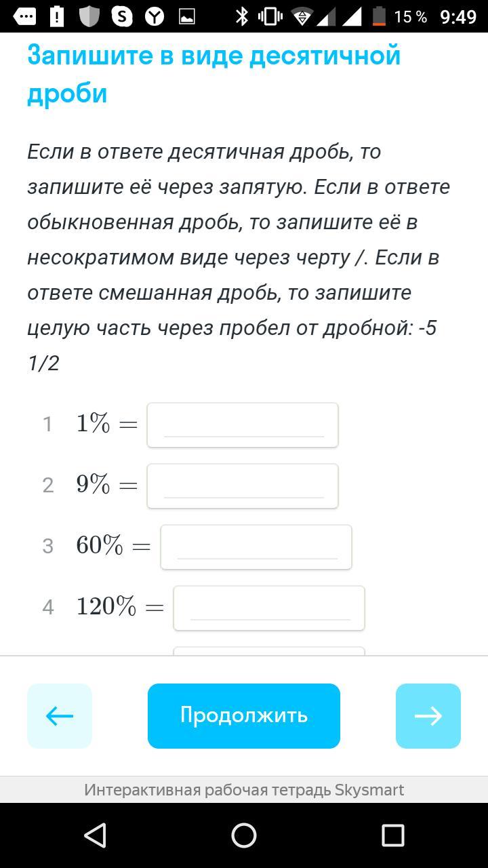Focus the answer field for 9%
The image size is (488, 868).
(243, 486)
